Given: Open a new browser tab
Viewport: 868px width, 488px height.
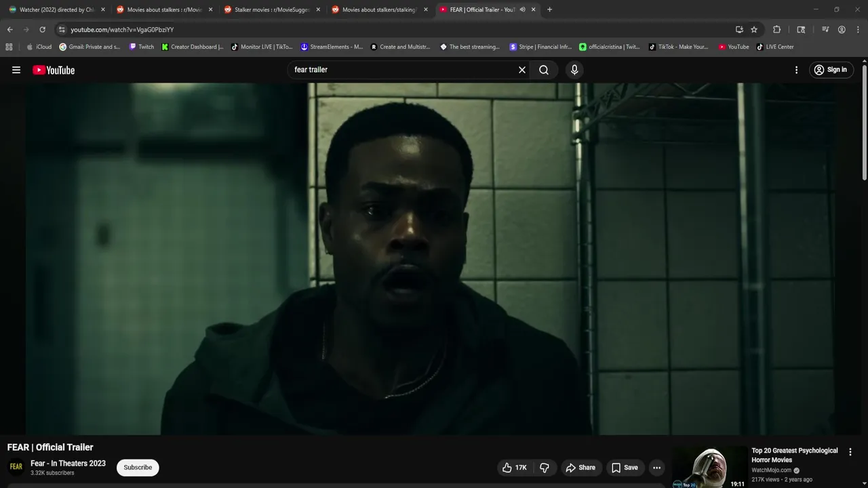Looking at the screenshot, I should click(549, 9).
